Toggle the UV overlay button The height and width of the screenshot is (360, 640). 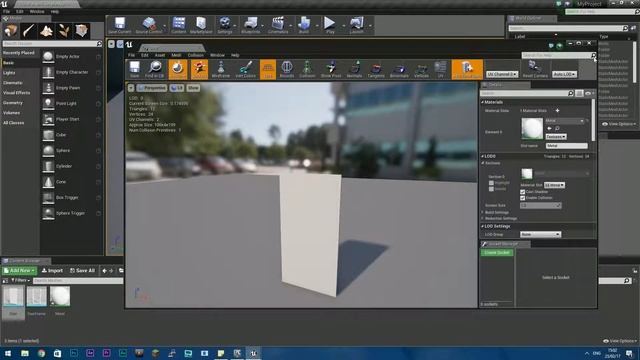(x=440, y=69)
